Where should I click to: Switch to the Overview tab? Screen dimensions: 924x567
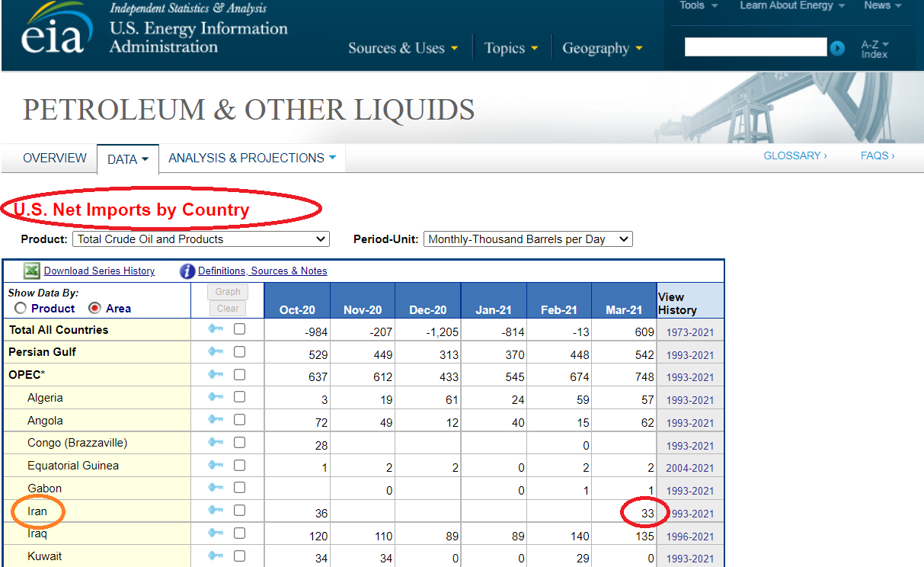pos(55,159)
